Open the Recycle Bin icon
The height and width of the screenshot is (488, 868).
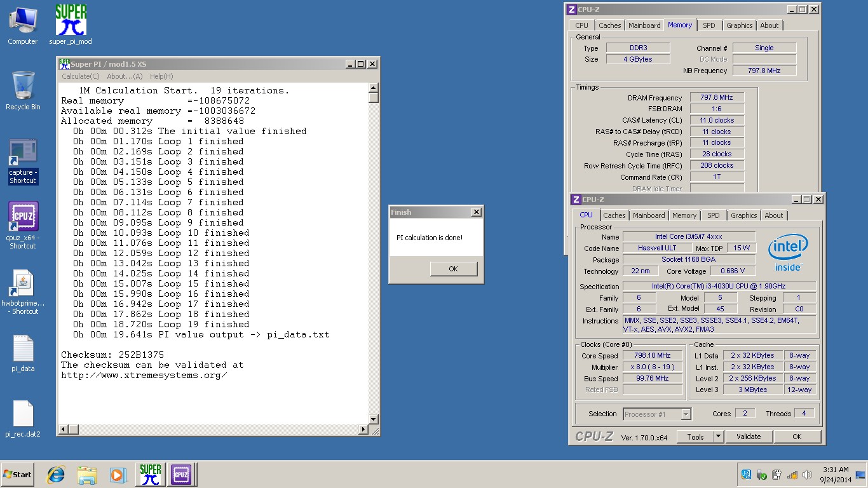23,90
